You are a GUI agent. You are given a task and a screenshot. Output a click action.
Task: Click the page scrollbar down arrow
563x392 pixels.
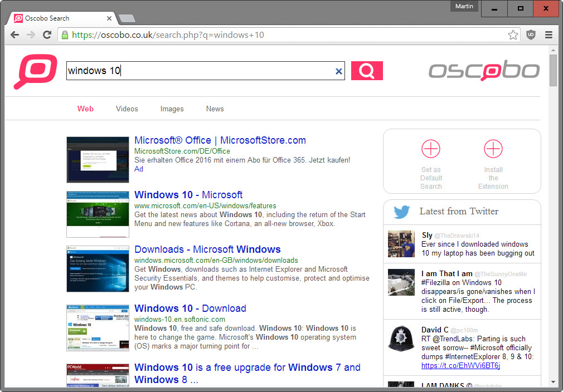tap(553, 383)
